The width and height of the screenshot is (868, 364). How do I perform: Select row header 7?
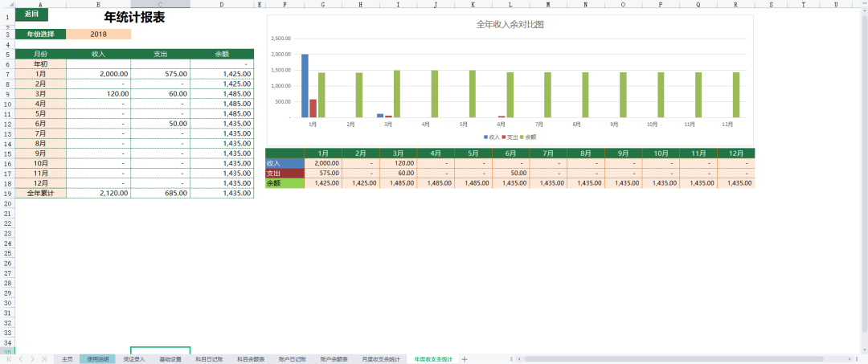pos(8,74)
